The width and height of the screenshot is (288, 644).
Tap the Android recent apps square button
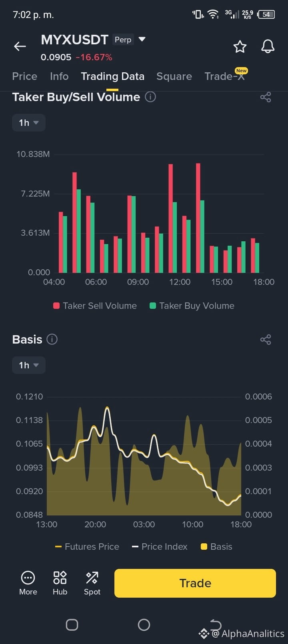coord(72,625)
